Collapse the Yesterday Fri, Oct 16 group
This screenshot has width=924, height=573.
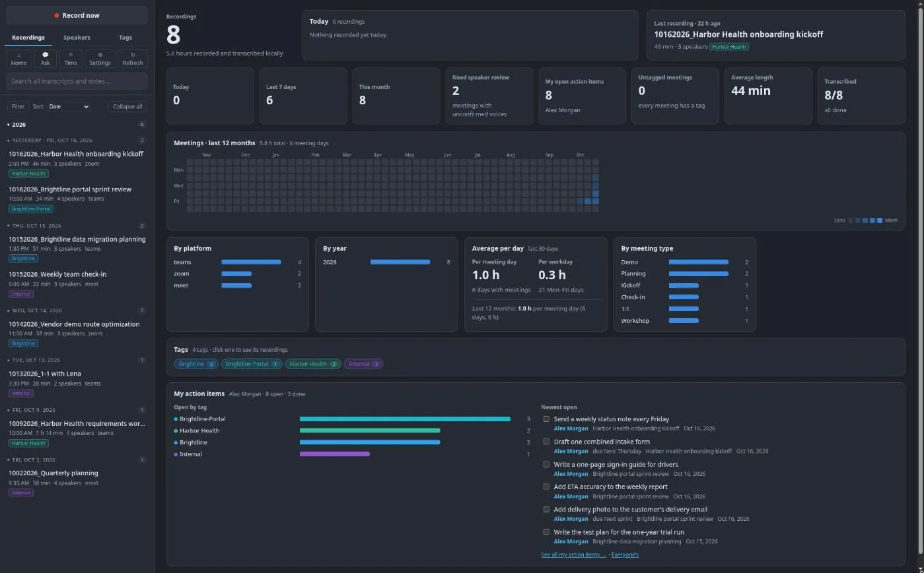[x=77, y=140]
